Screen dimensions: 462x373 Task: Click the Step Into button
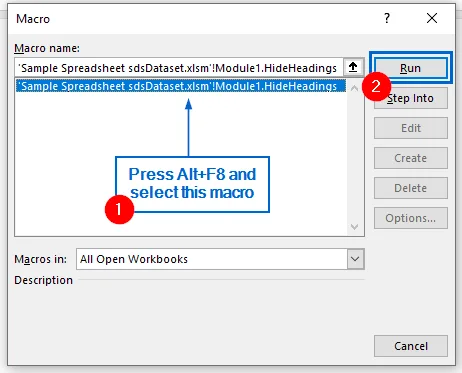click(x=411, y=98)
